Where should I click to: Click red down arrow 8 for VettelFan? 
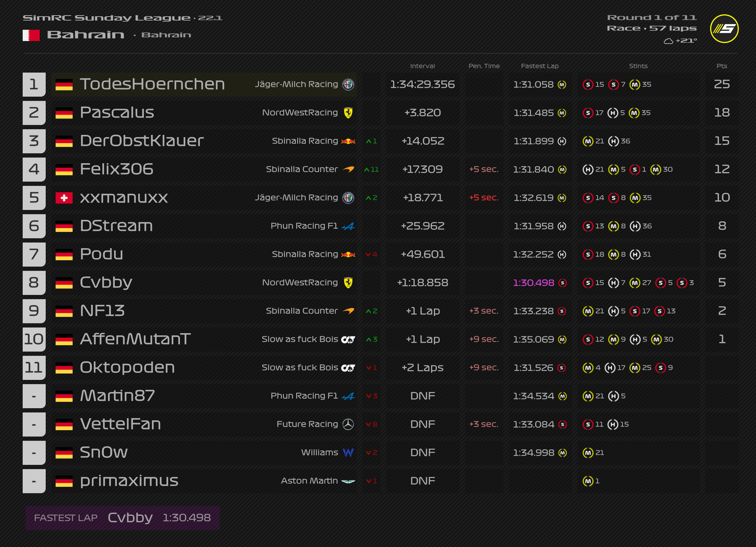tap(372, 425)
